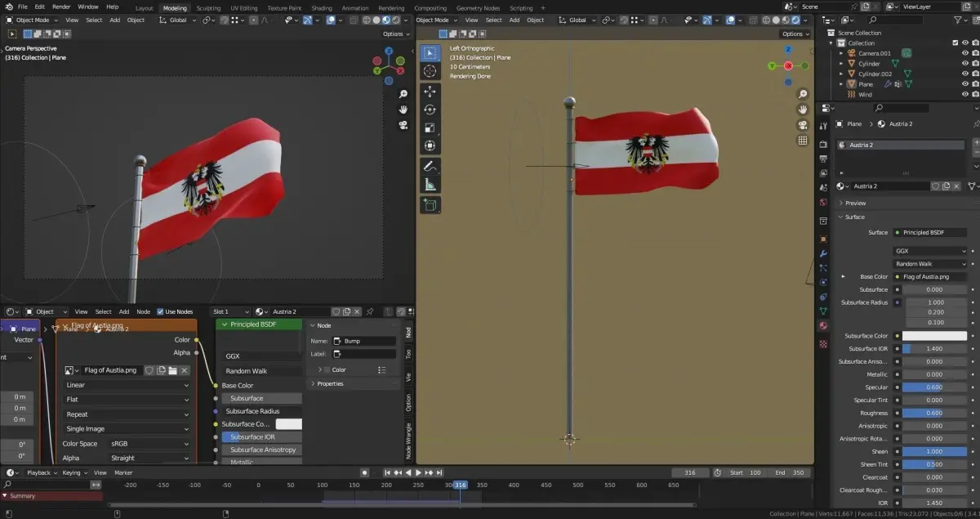Toggle Color checkbox in Node sidebar
Image resolution: width=980 pixels, height=519 pixels.
tap(327, 370)
